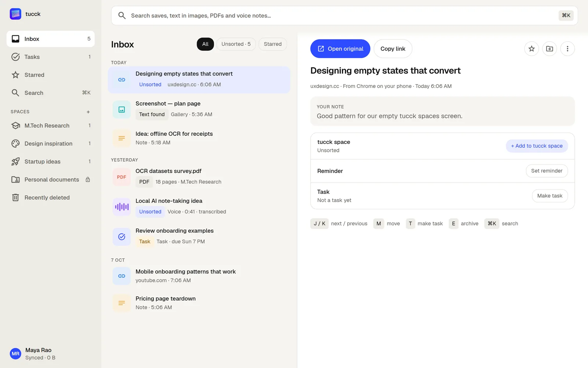Click the Make task button
588x368 pixels.
(x=550, y=196)
